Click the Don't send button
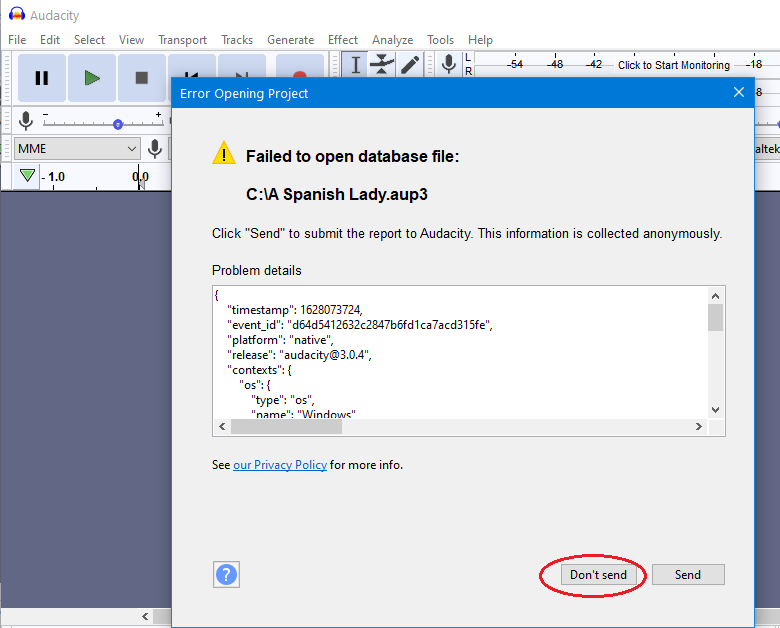780x628 pixels. [598, 575]
